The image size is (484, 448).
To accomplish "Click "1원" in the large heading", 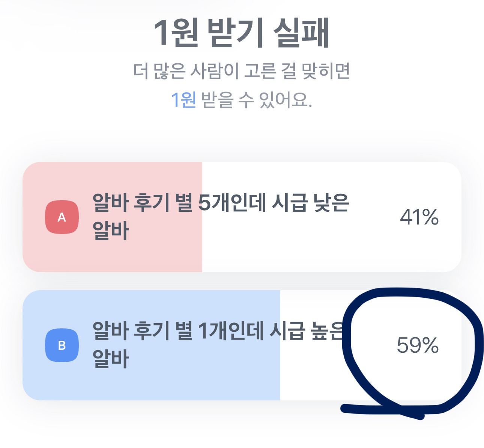I will (176, 33).
